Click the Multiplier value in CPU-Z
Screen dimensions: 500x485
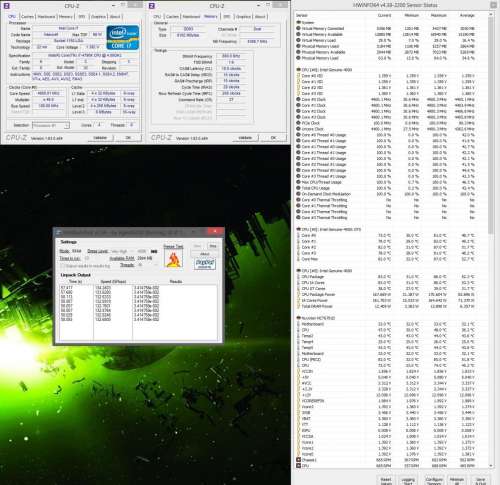pyautogui.click(x=49, y=100)
